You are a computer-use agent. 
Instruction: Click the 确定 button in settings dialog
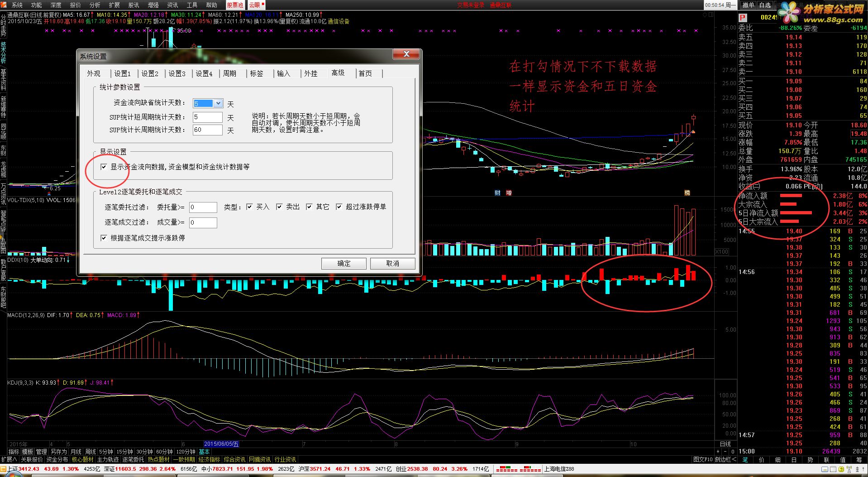[344, 263]
